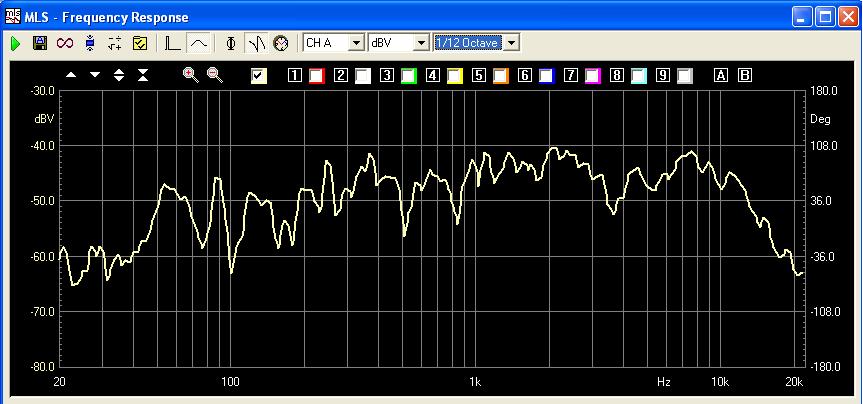Toggle the infinity loop measurement icon
863x404 pixels.
65,43
